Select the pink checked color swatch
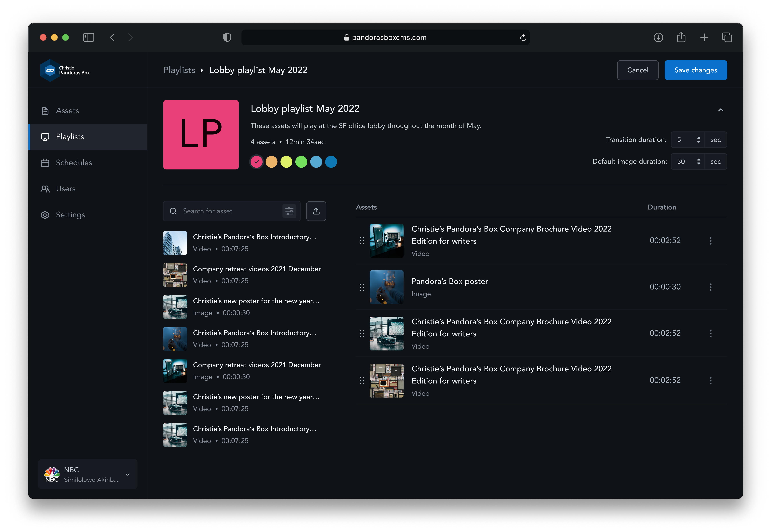Image resolution: width=771 pixels, height=532 pixels. coord(256,162)
